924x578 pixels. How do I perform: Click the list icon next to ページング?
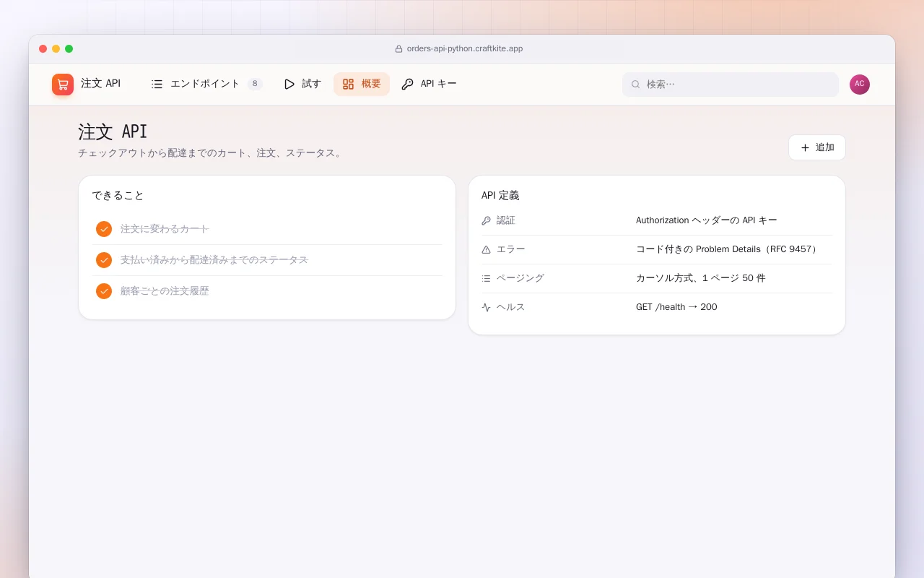tap(486, 278)
